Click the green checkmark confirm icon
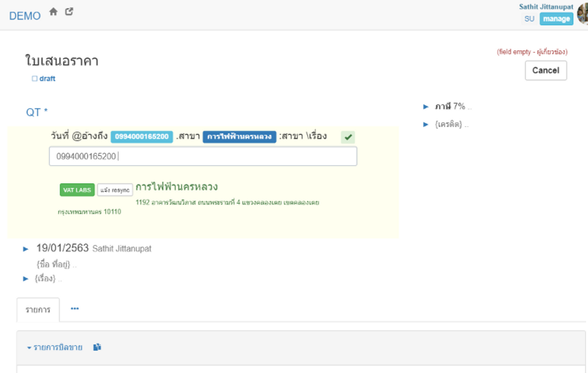This screenshot has width=588, height=373. coord(348,137)
